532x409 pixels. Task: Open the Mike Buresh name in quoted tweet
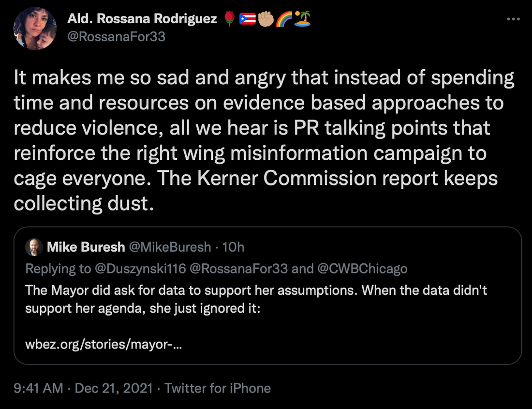(86, 247)
